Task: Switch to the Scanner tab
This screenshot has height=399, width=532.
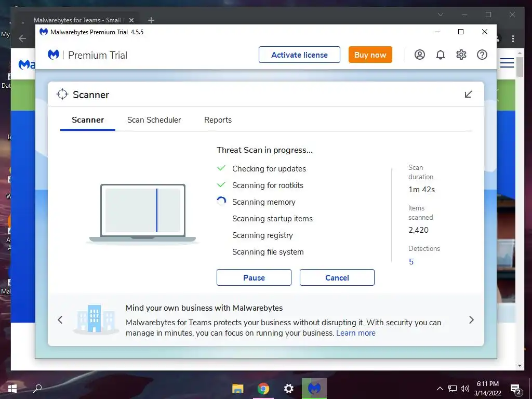Action: click(88, 120)
